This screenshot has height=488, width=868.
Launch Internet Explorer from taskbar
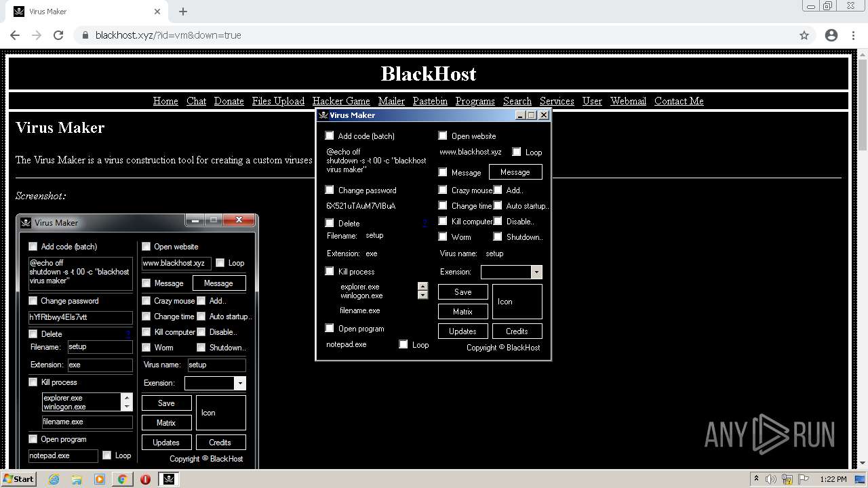pyautogui.click(x=54, y=479)
